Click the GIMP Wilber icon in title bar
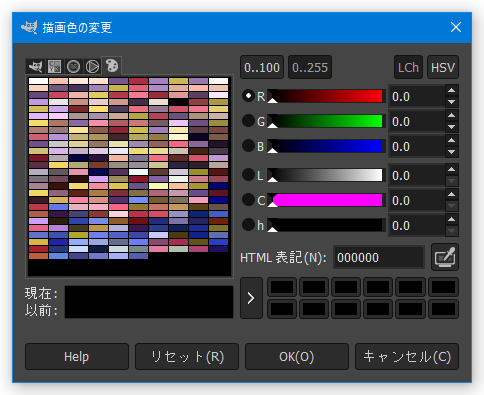The width and height of the screenshot is (484, 395). [x=29, y=27]
